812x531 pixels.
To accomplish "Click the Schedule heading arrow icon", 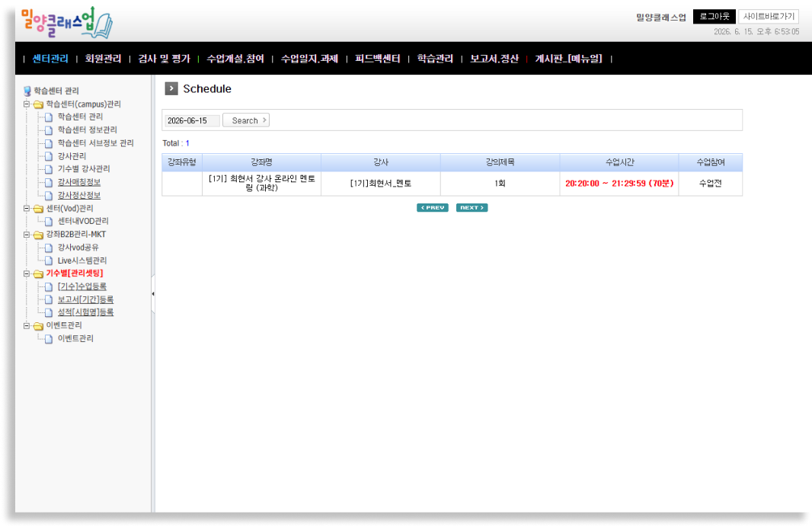I will click(171, 88).
